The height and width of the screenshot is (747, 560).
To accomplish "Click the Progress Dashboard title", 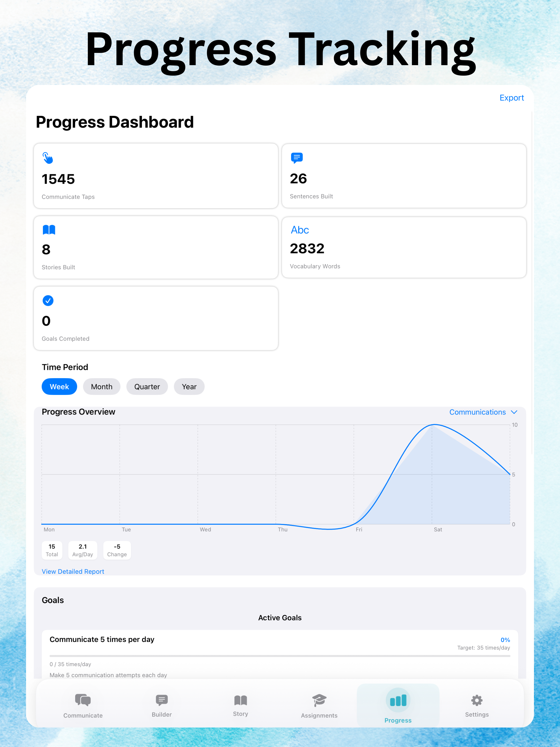I will (x=115, y=122).
